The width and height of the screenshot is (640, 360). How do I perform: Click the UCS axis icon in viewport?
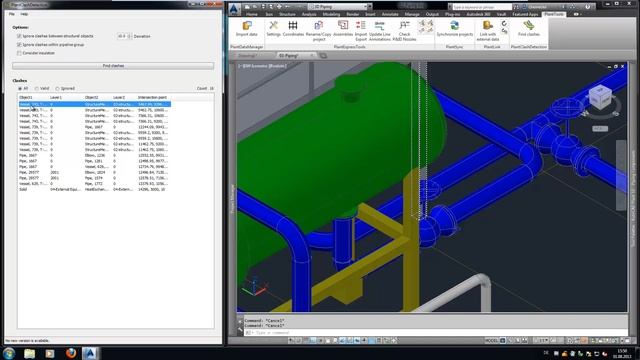(x=254, y=287)
